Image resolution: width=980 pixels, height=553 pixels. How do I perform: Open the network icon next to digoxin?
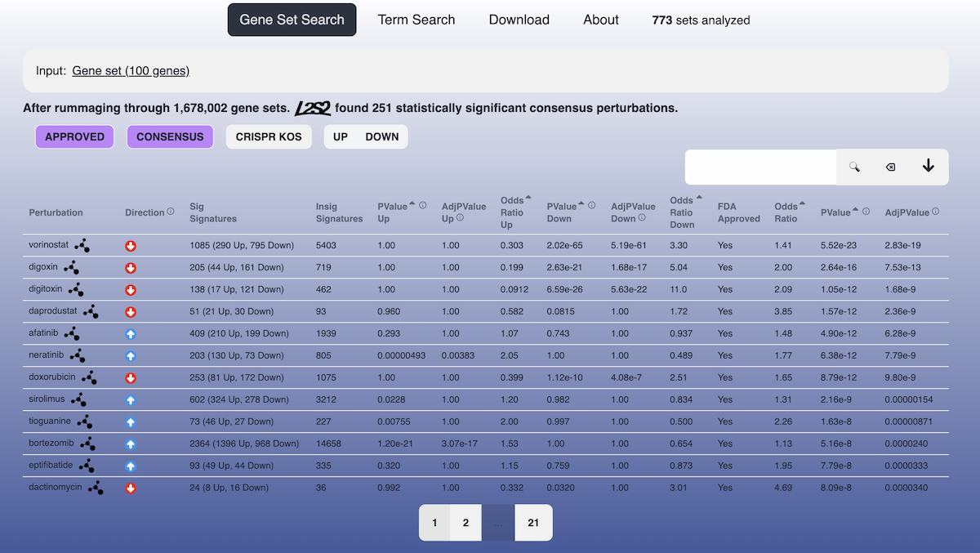(72, 267)
